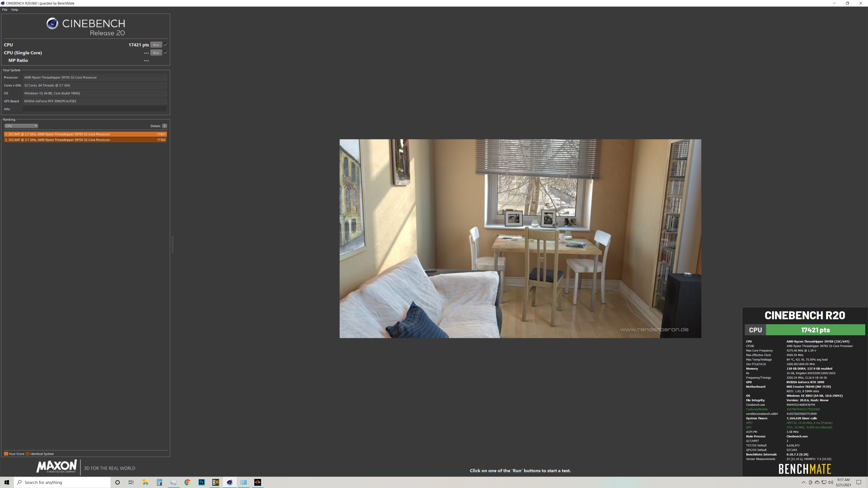Click the BENCHMATE logo in overlay
868x488 pixels.
pyautogui.click(x=805, y=469)
